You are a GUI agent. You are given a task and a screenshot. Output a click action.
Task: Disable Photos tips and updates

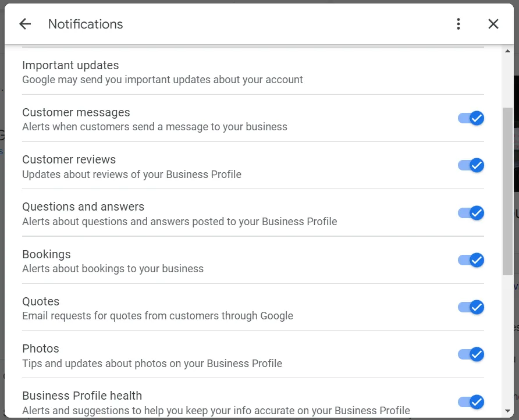(x=471, y=354)
